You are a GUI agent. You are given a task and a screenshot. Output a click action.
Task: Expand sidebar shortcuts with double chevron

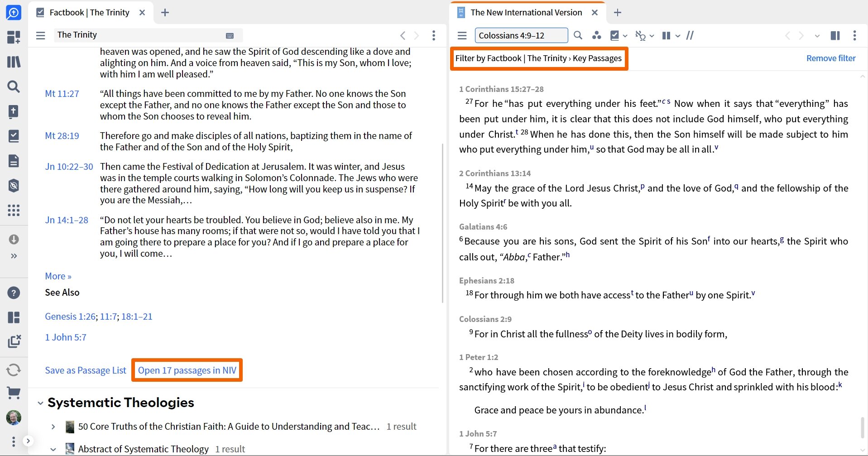tap(14, 256)
